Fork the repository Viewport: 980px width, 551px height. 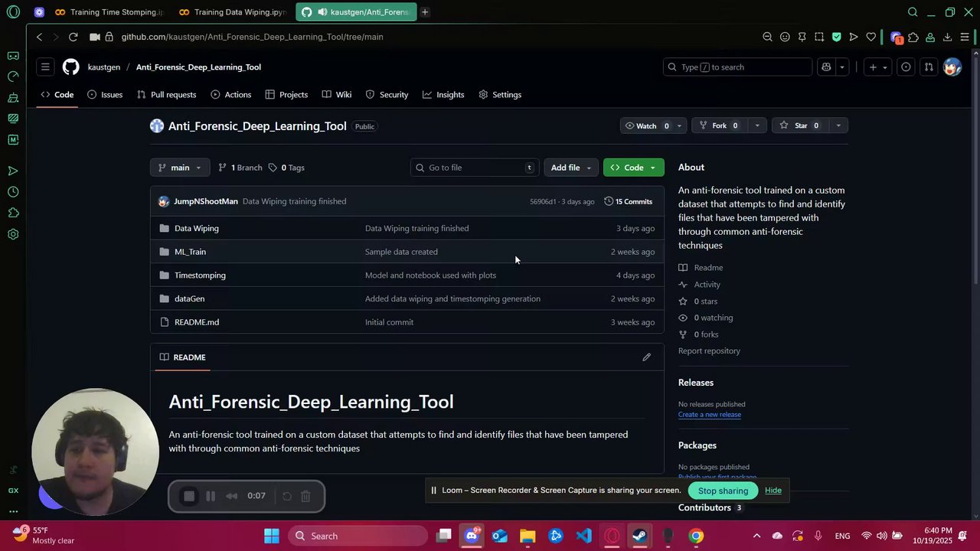tap(719, 126)
